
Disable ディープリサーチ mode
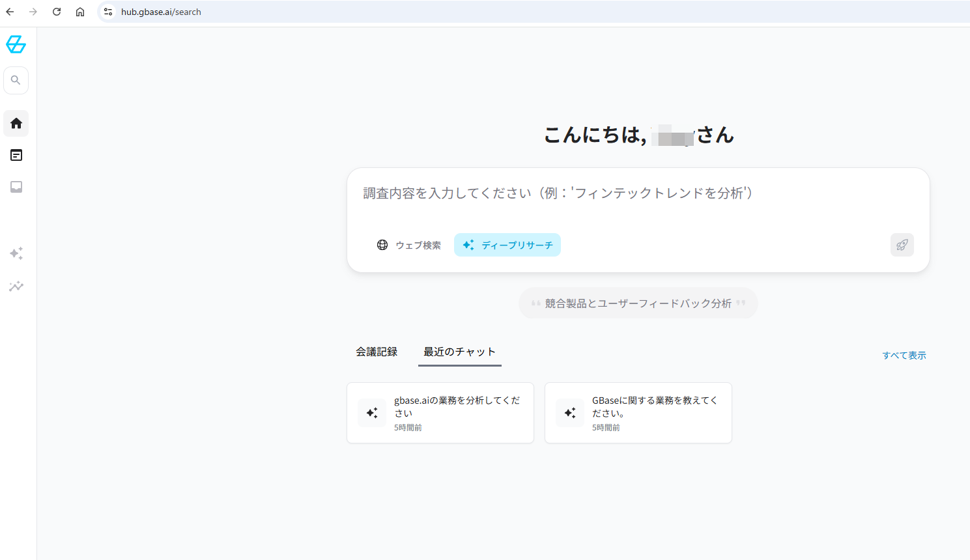coord(507,245)
